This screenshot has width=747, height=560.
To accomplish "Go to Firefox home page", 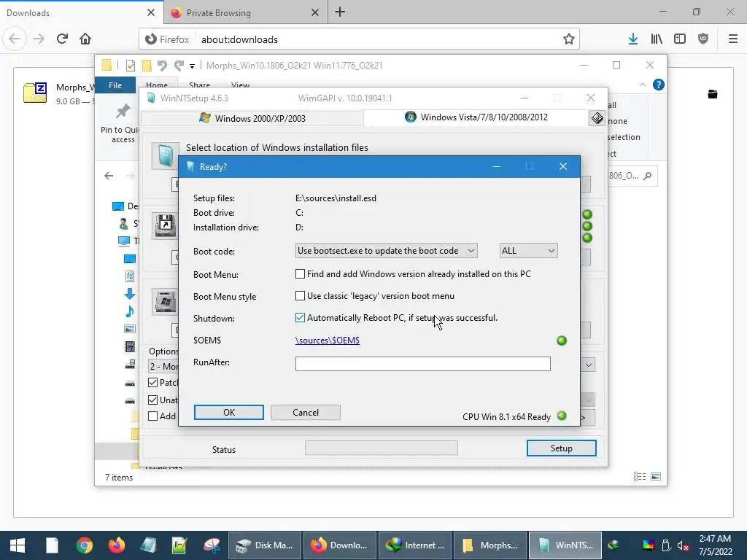I will pos(85,39).
